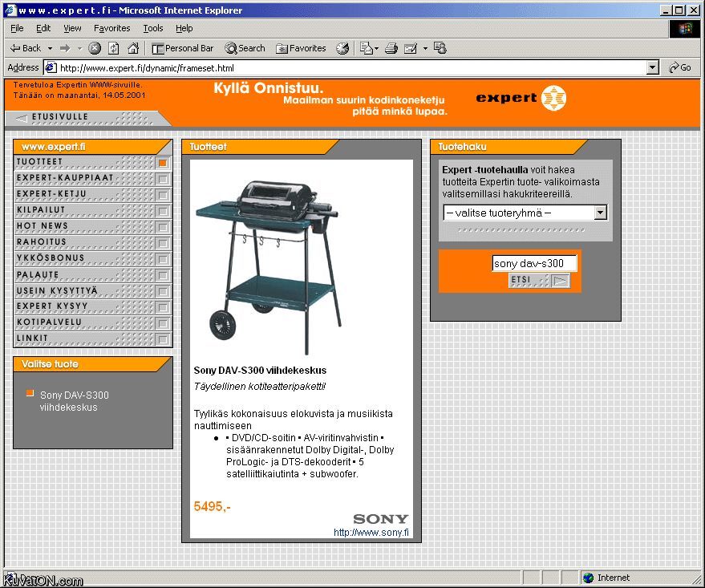Image resolution: width=705 pixels, height=588 pixels.
Task: Click the Stop loading toolbar icon
Action: (x=95, y=48)
